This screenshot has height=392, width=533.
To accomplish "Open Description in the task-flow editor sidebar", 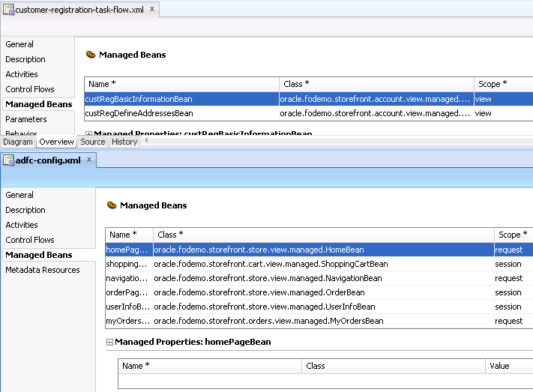I will click(25, 59).
